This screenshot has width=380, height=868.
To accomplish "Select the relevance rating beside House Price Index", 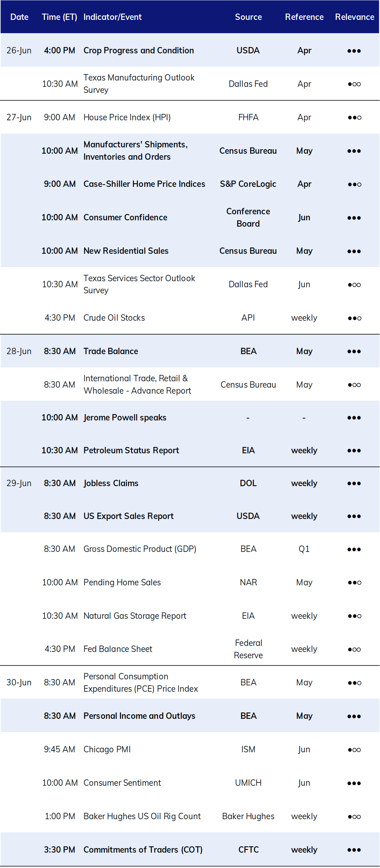I will click(x=354, y=118).
